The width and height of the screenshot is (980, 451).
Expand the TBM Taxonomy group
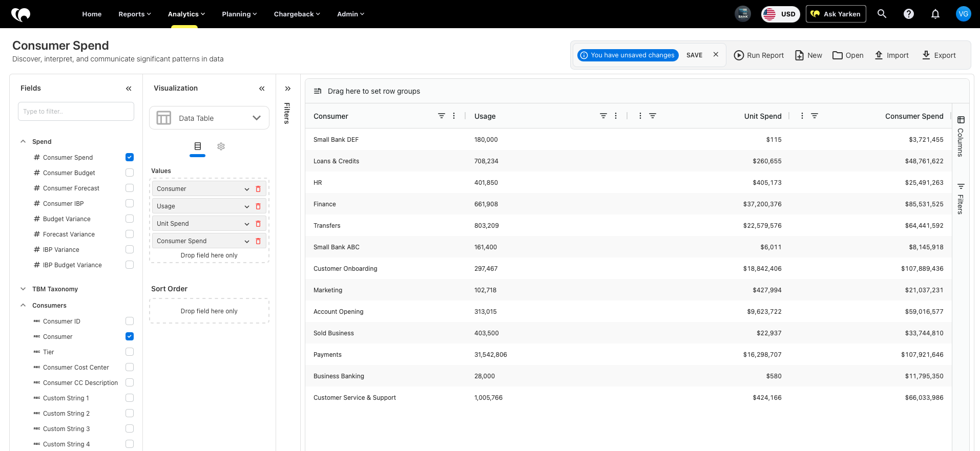[x=23, y=289]
